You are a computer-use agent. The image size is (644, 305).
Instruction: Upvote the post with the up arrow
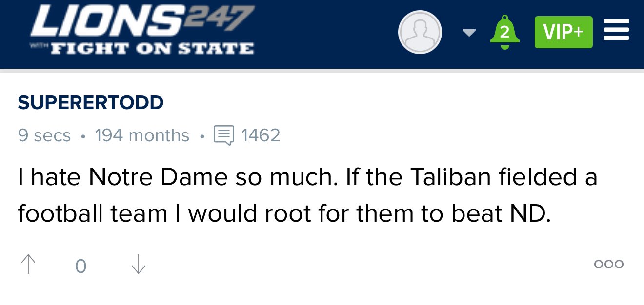[29, 265]
